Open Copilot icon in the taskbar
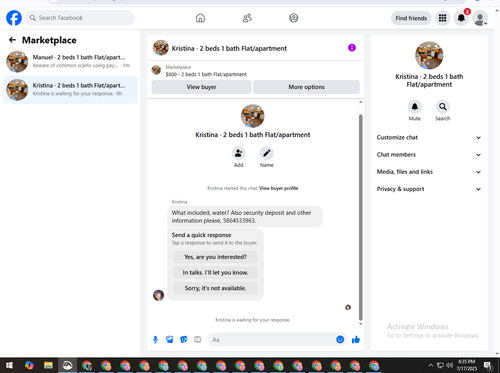Screen dimensions: 500x373 pyautogui.click(x=29, y=365)
